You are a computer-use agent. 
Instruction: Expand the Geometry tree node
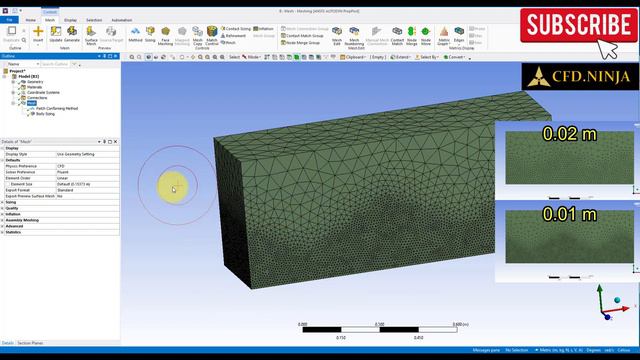[13, 82]
